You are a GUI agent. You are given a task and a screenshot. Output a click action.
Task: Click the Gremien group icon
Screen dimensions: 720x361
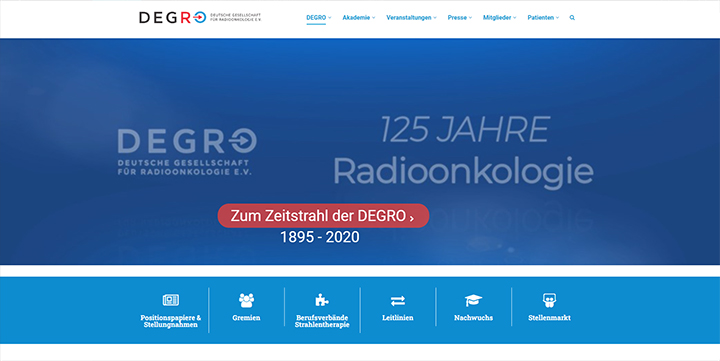coord(247,300)
